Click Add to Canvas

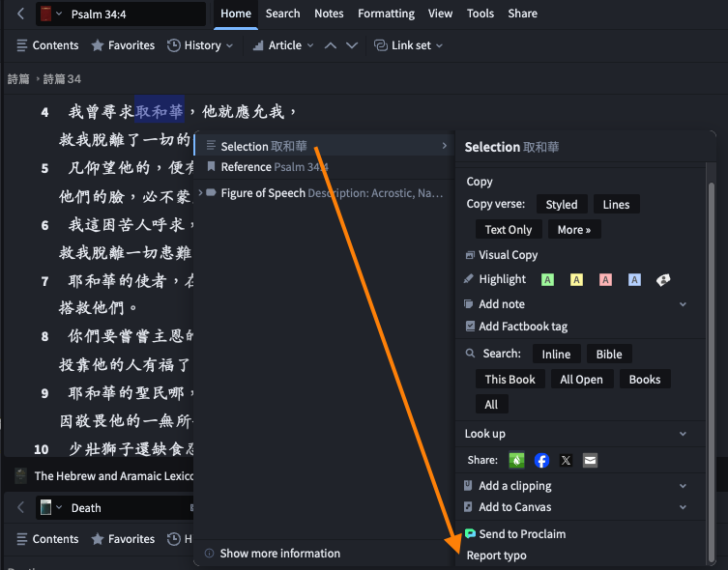coord(515,507)
